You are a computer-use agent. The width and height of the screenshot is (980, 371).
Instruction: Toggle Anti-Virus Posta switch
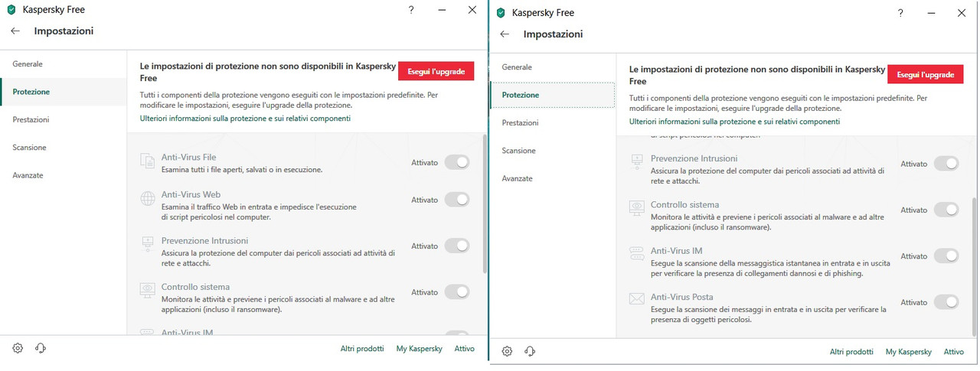point(946,302)
